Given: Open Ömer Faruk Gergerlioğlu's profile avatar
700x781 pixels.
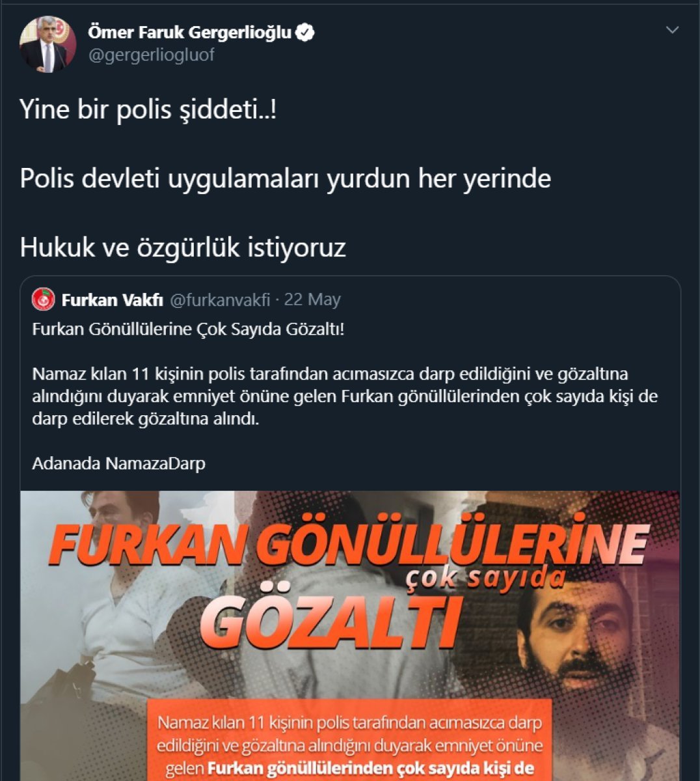Looking at the screenshot, I should [47, 44].
